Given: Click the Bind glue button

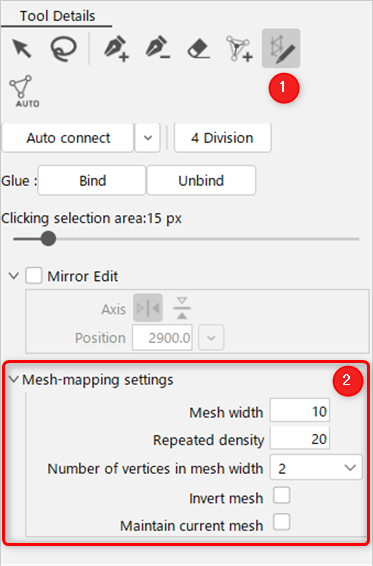Looking at the screenshot, I should [x=92, y=180].
